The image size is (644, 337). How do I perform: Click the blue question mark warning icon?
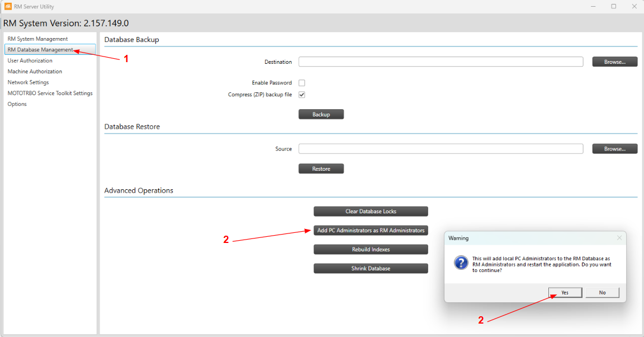(x=461, y=263)
